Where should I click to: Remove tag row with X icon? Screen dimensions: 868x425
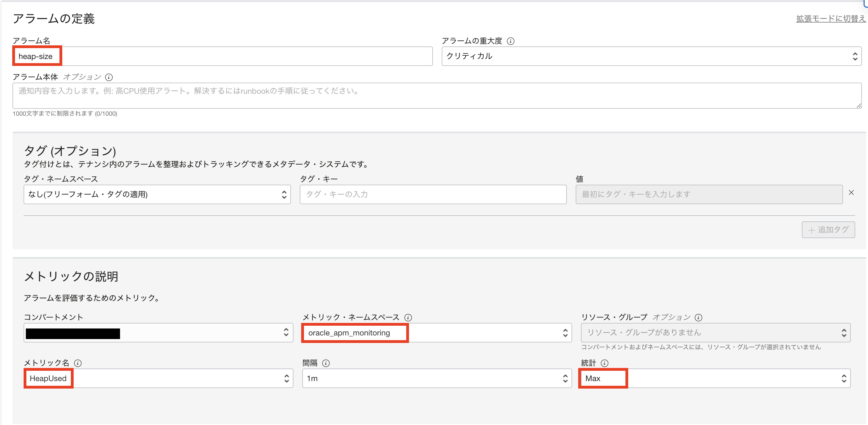pyautogui.click(x=851, y=192)
